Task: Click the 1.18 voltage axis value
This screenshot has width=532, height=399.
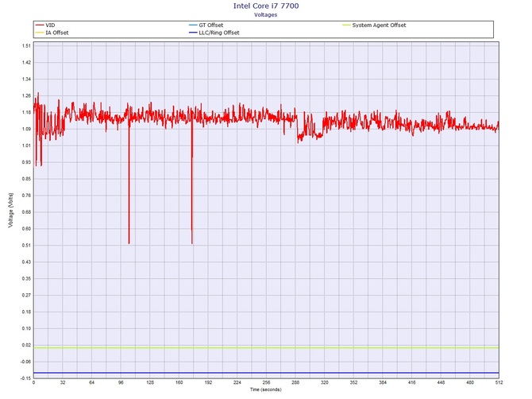Action: click(x=26, y=112)
